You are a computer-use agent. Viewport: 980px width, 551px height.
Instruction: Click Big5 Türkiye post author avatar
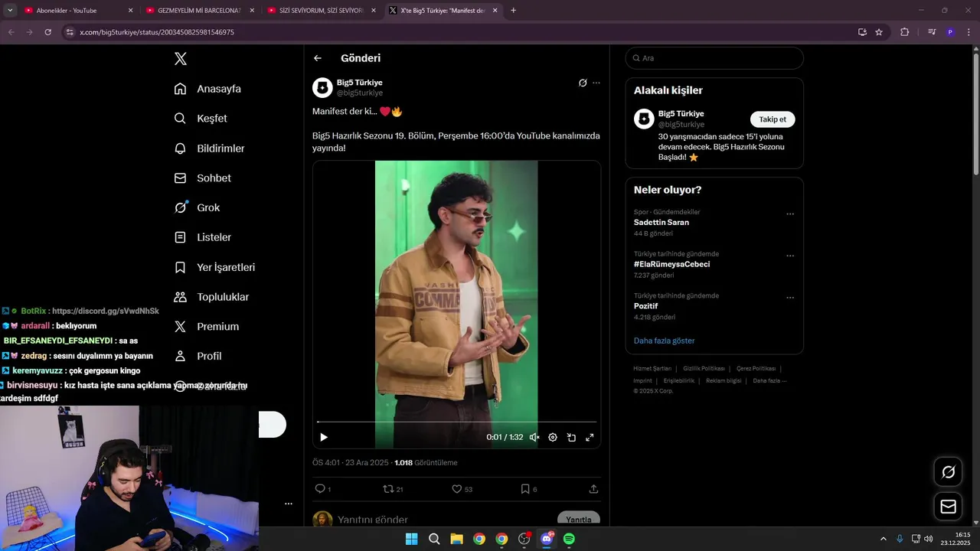point(322,87)
